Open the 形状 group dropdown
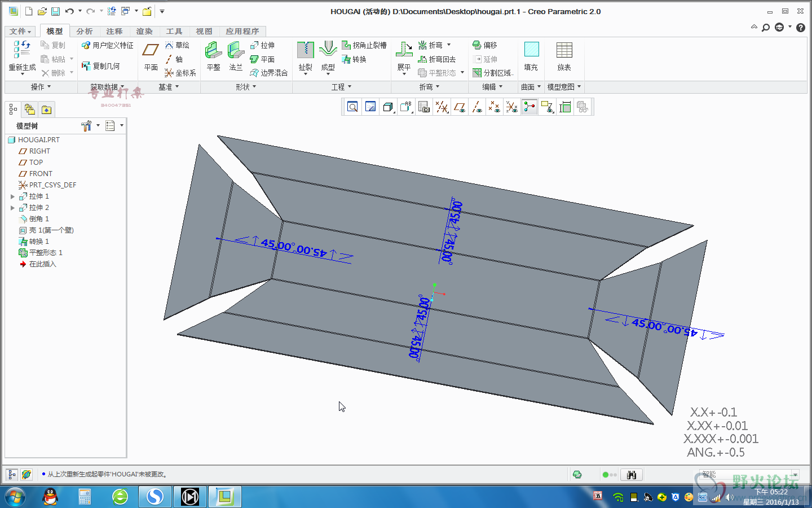This screenshot has height=508, width=812. pyautogui.click(x=246, y=87)
